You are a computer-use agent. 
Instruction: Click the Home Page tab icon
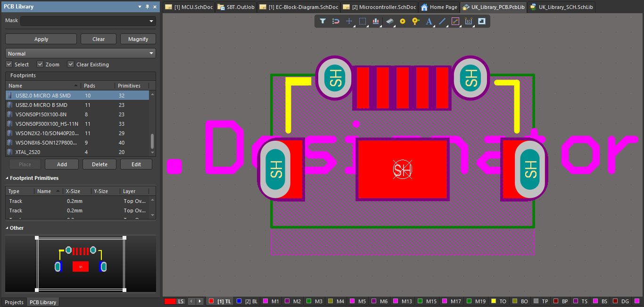[x=424, y=7]
